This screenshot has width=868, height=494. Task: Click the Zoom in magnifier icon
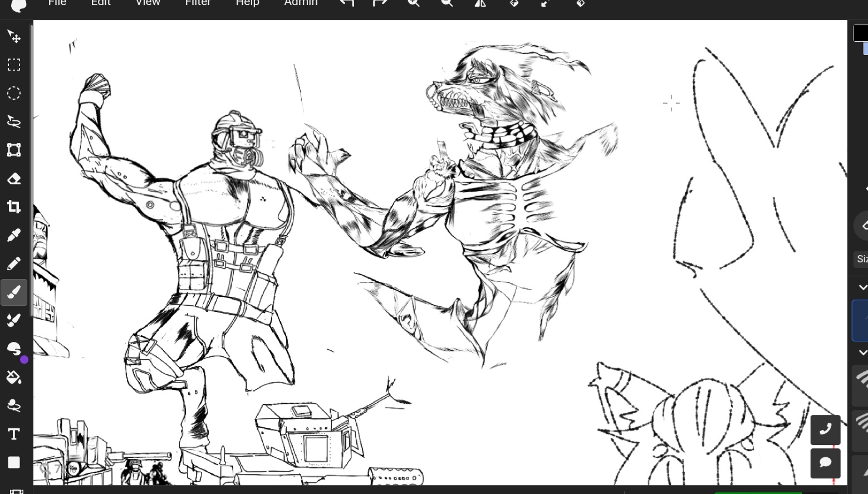click(414, 3)
